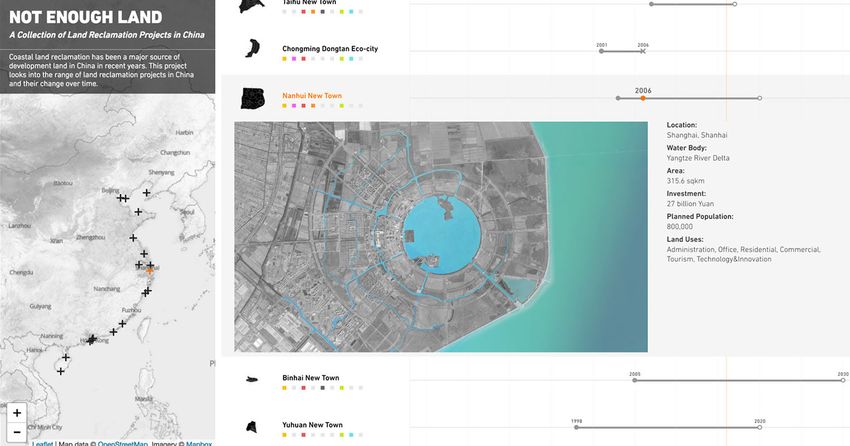Select the cross marker east of Zhengzhou

pos(133,237)
